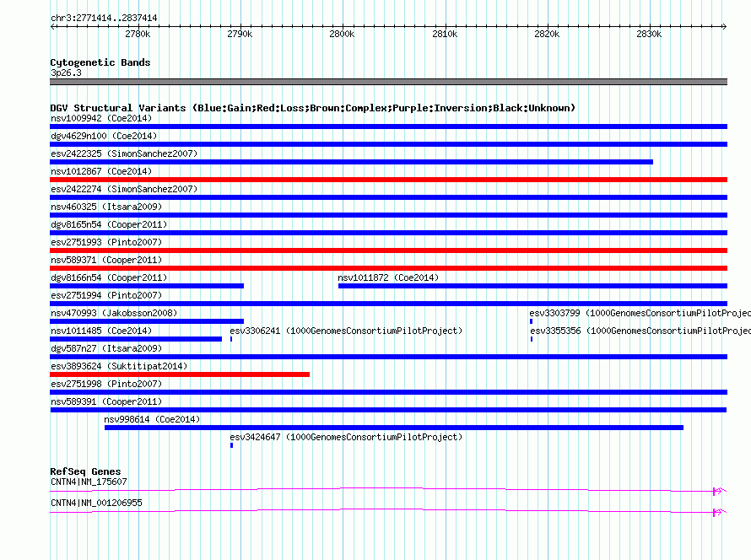Image resolution: width=751 pixels, height=560 pixels.
Task: Click the nsv1009942 (Coe2014) label
Action: pos(101,118)
